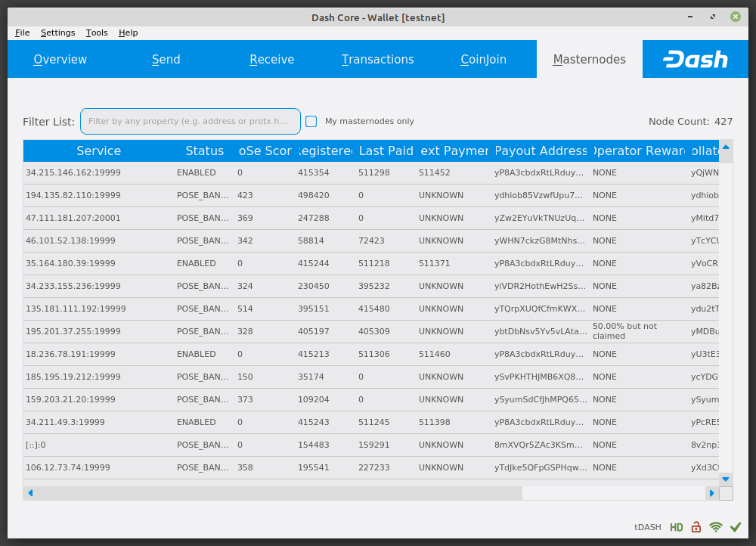Screen dimensions: 756x546
Task: Click next payment value 511452
Action: coord(435,172)
